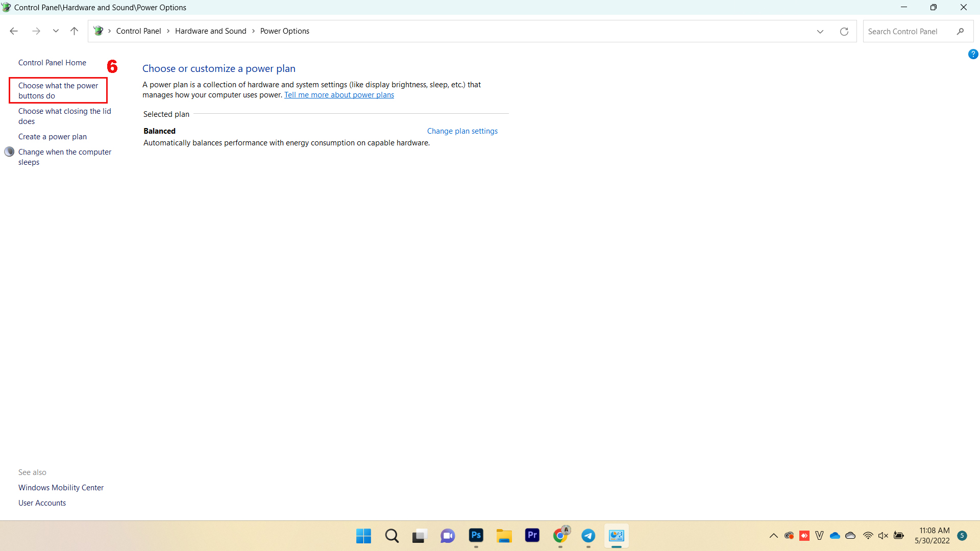Click Windows Mobility Center link
980x551 pixels.
tap(61, 487)
